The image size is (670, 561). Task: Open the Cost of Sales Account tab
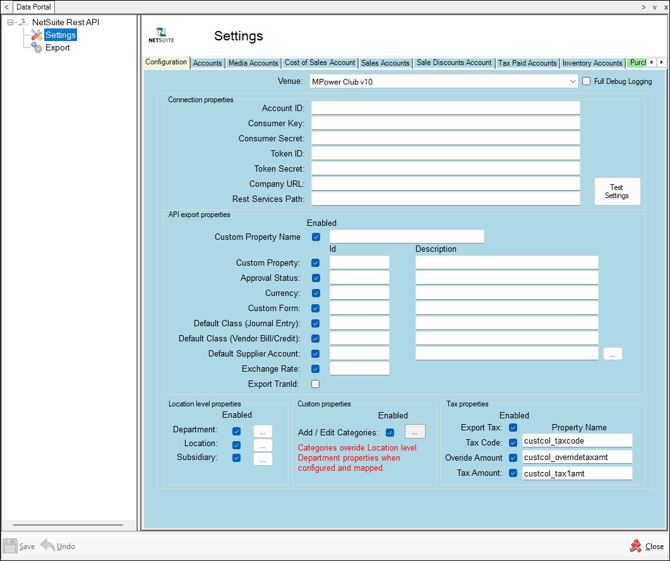(320, 63)
